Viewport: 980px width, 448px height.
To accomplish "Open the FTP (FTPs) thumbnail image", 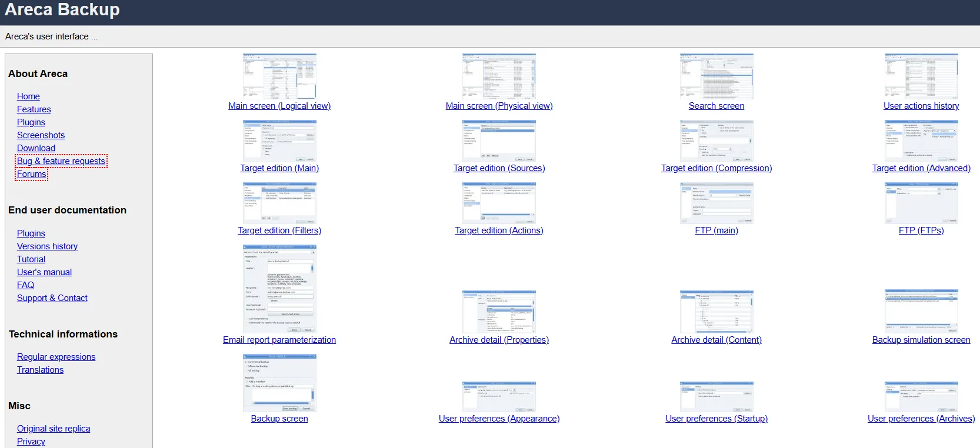I will [x=921, y=203].
